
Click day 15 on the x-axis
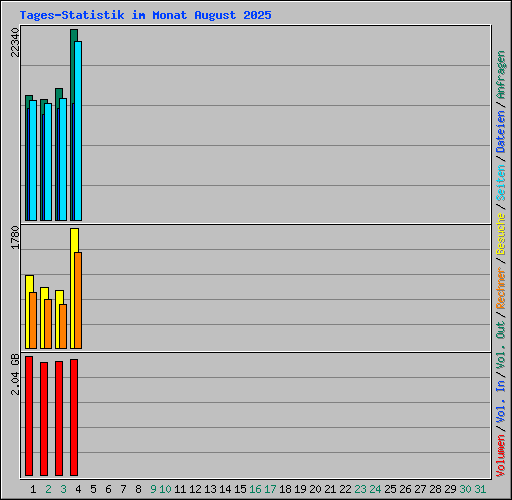coord(240,489)
